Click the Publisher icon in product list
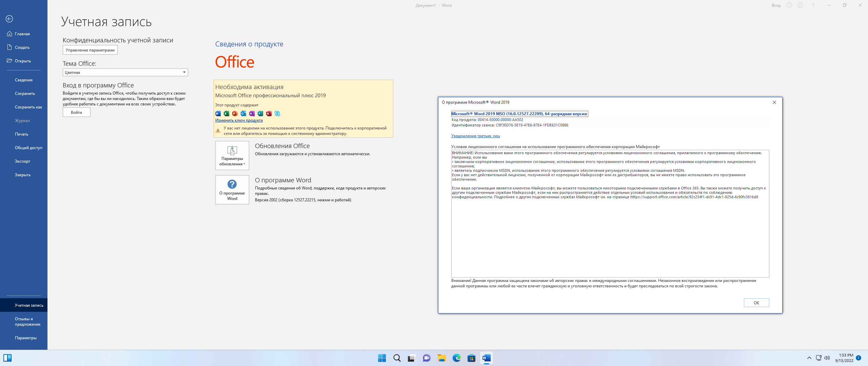This screenshot has height=366, width=868. tap(260, 114)
